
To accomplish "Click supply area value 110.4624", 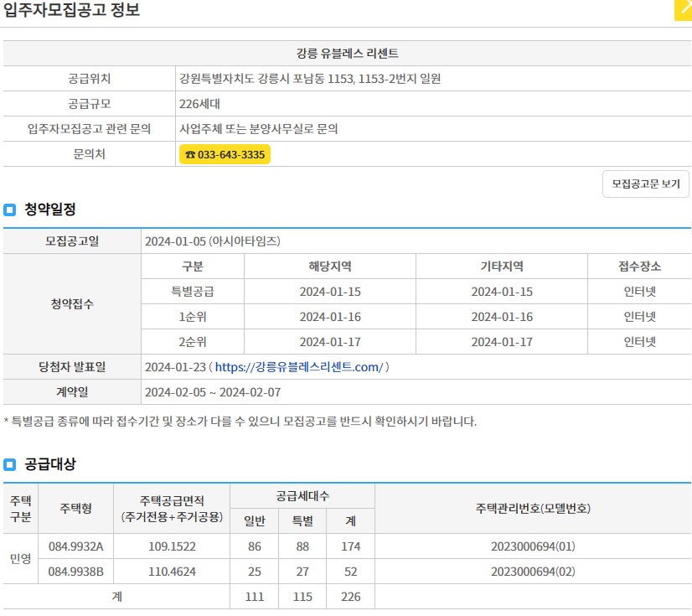I will click(172, 572).
